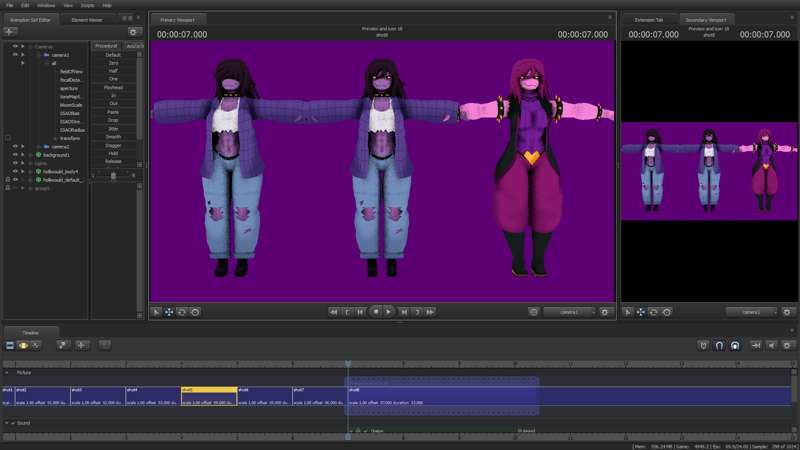The image size is (800, 450).
Task: Open the Windows menu
Action: [46, 5]
